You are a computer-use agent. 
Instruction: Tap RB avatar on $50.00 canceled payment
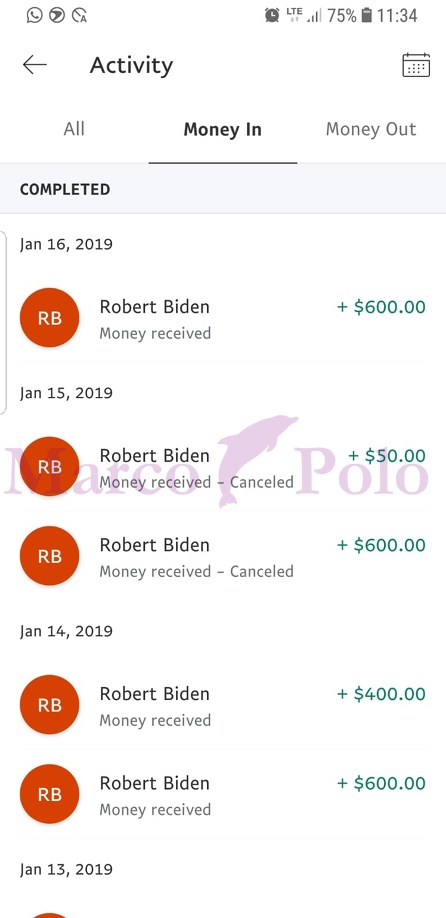pyautogui.click(x=50, y=467)
